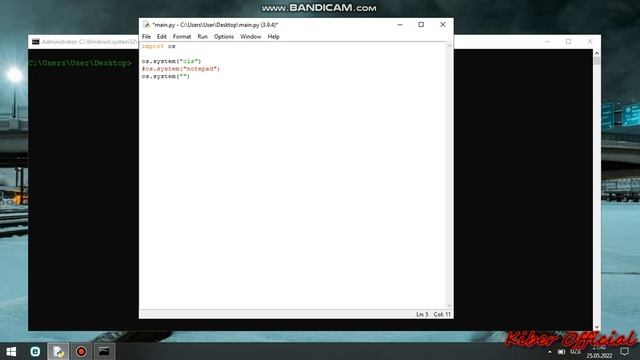This screenshot has width=640, height=360.
Task: Open the Run menu
Action: 202,37
